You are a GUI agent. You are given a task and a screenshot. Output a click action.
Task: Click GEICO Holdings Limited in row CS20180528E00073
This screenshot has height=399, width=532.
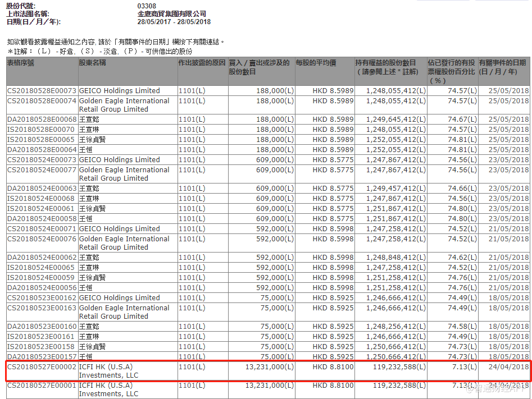(120, 91)
